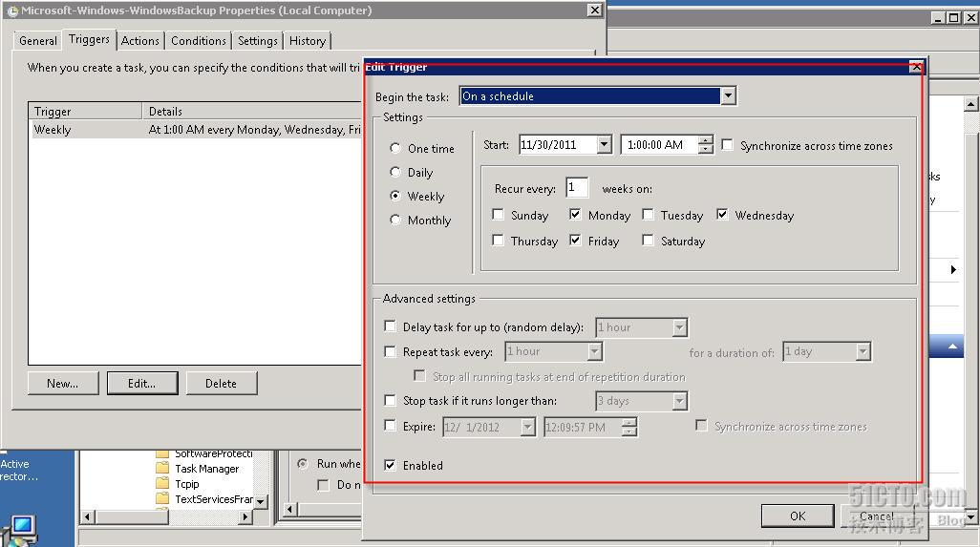Click OK in Edit Trigger dialog
980x547 pixels.
pyautogui.click(x=798, y=515)
